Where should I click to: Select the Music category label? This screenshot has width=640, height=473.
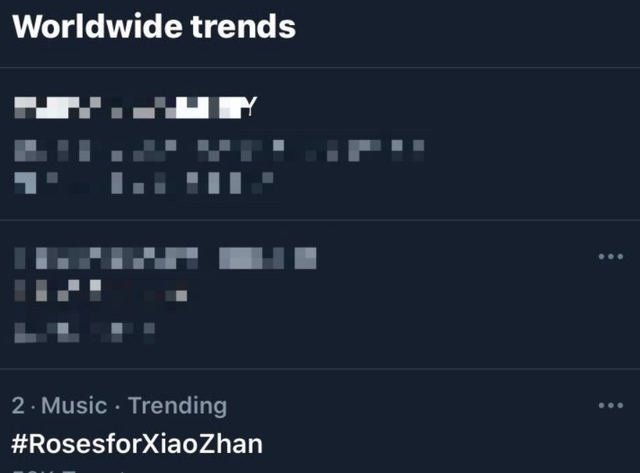73,406
